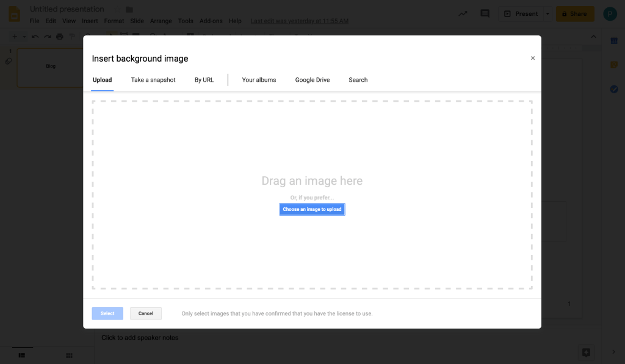Expand the side panel chevron
This screenshot has width=625, height=364.
(x=614, y=352)
